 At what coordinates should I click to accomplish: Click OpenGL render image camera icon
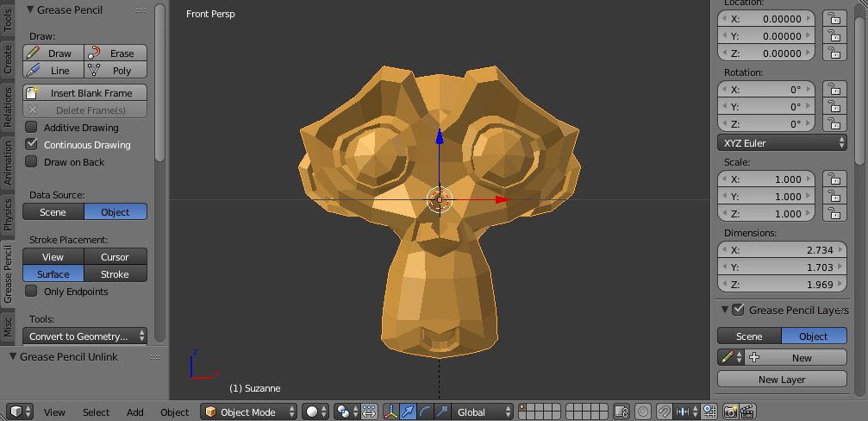(731, 412)
